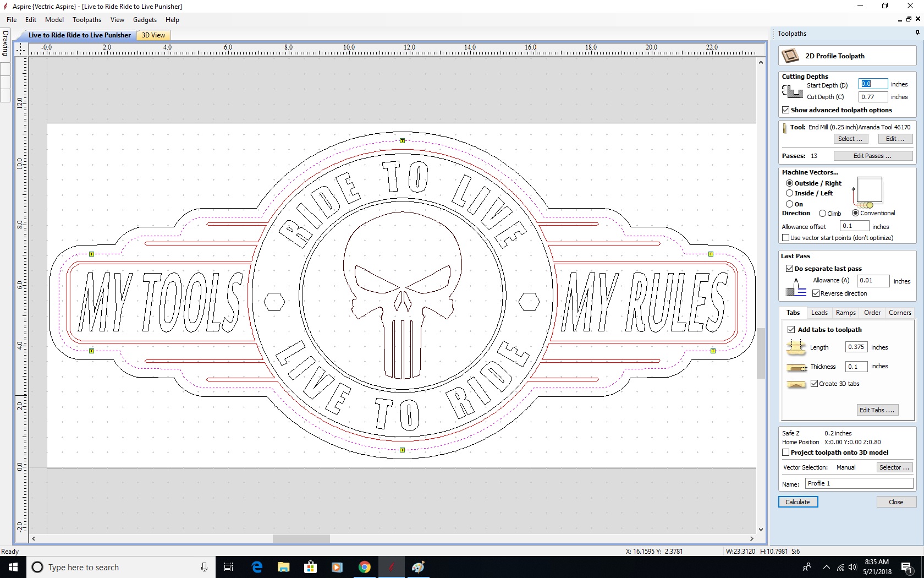This screenshot has height=578, width=924.
Task: Switch to the Ramps tab
Action: (x=845, y=313)
